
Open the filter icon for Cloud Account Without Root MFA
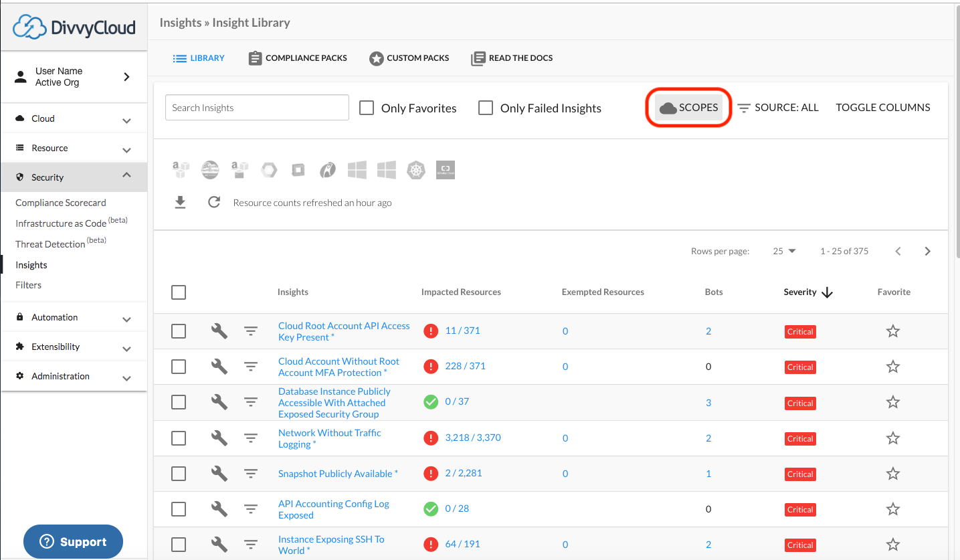click(x=251, y=367)
